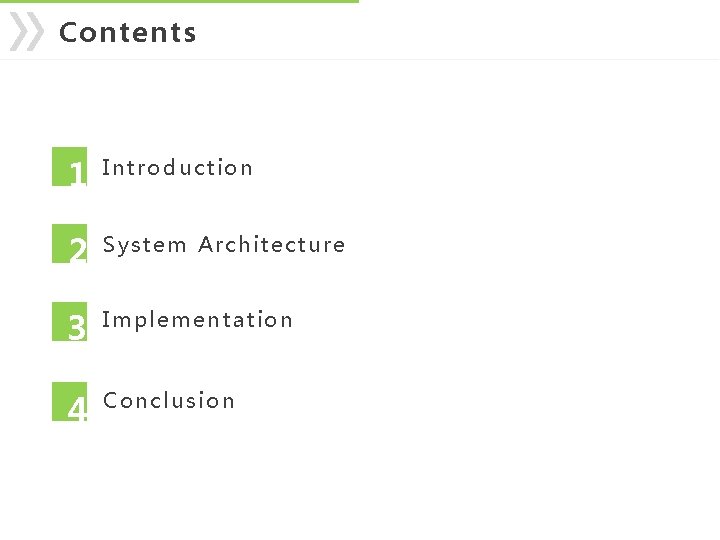Click the white digit 4 in green square
This screenshot has width=720, height=540.
(77, 409)
